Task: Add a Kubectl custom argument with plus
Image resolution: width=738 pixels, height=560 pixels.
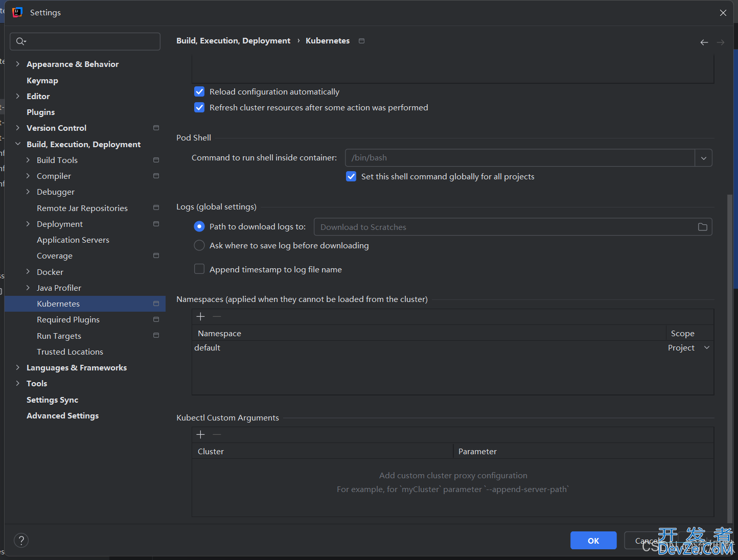Action: (200, 435)
